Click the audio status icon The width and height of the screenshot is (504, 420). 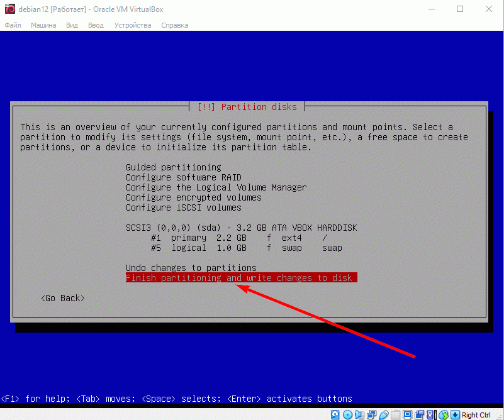click(x=359, y=415)
